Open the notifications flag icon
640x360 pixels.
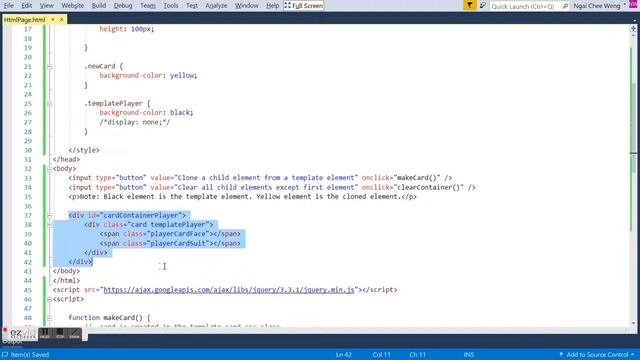(x=469, y=5)
